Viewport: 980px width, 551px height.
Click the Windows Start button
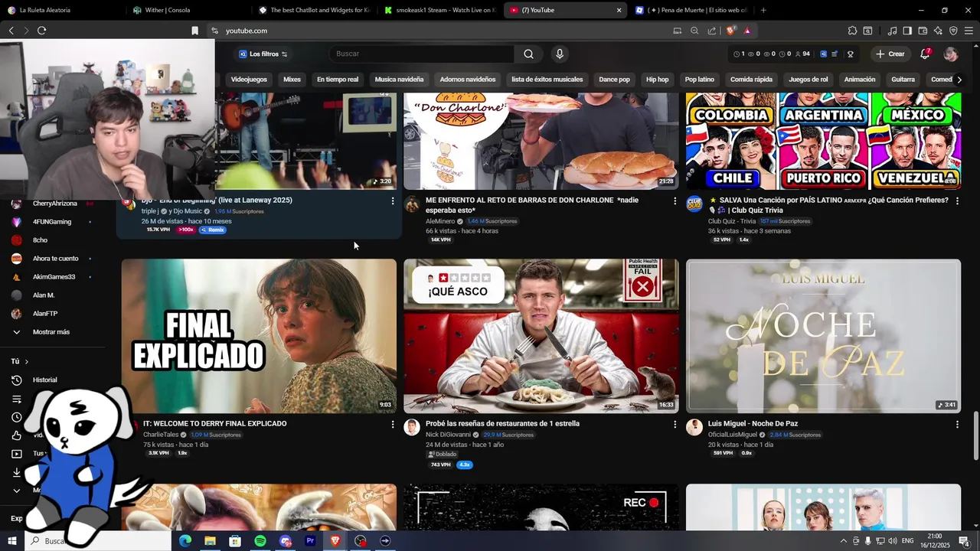(x=12, y=541)
